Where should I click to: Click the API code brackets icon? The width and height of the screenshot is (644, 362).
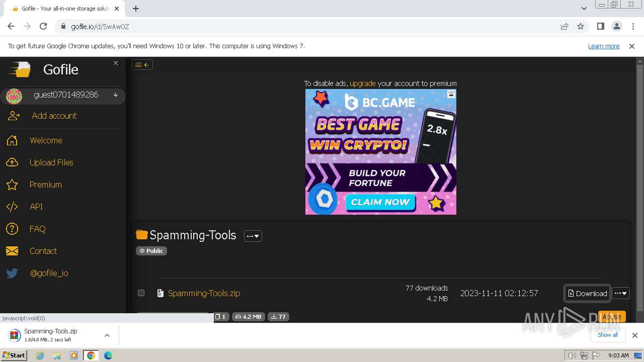click(12, 207)
